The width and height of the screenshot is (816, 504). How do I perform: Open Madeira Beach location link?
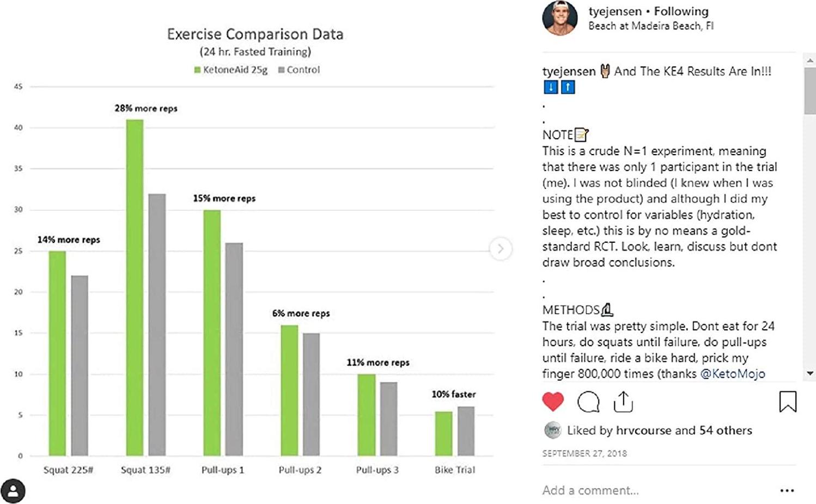click(651, 26)
